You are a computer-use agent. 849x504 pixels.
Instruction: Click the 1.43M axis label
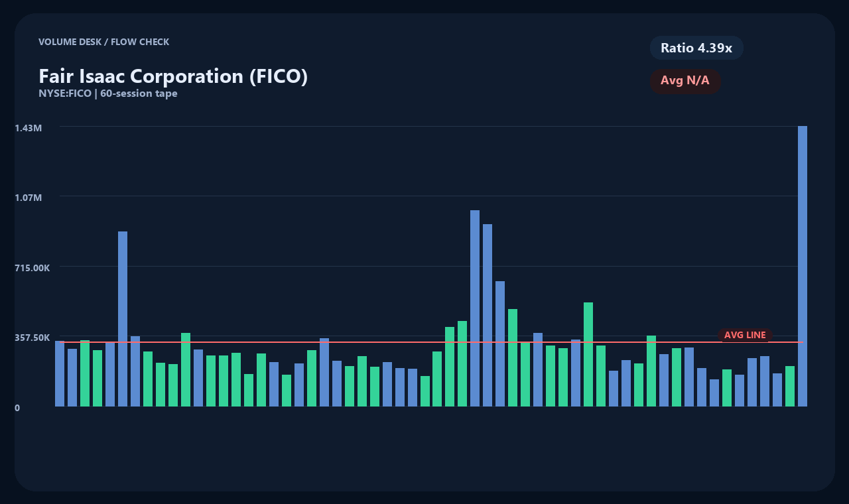(x=29, y=127)
